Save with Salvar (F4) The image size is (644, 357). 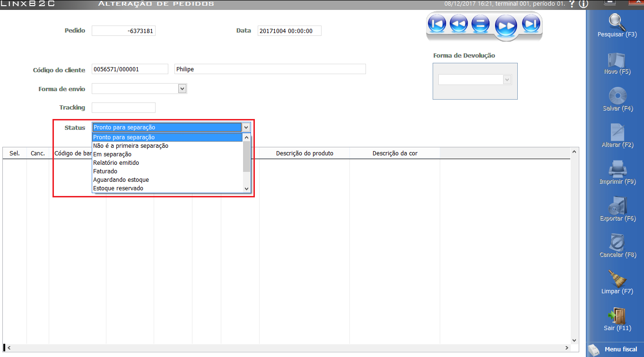click(618, 100)
